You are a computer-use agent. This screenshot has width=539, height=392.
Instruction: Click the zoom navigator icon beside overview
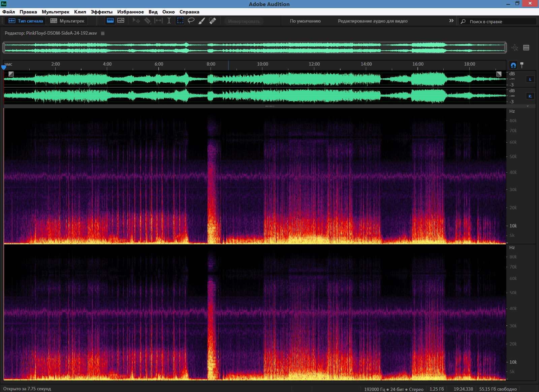(x=515, y=48)
